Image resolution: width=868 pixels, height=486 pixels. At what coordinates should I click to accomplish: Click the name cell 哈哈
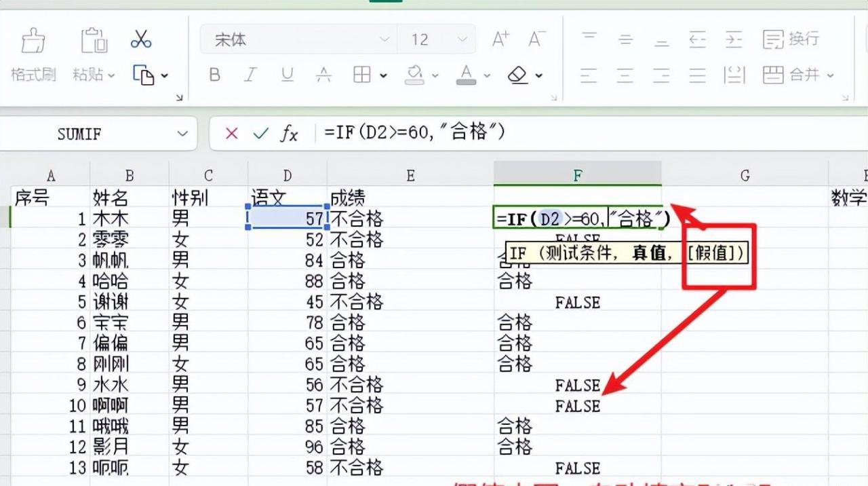pyautogui.click(x=129, y=280)
